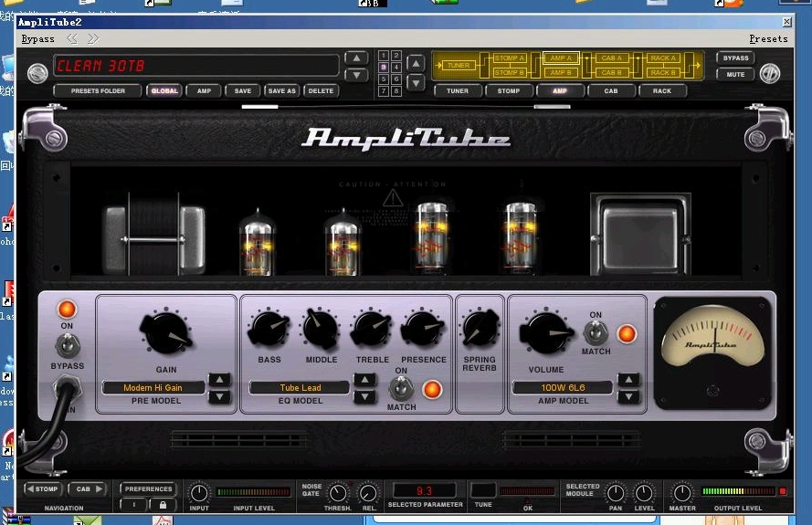Select the AMP B block in signal chain
The height and width of the screenshot is (525, 812).
[561, 72]
